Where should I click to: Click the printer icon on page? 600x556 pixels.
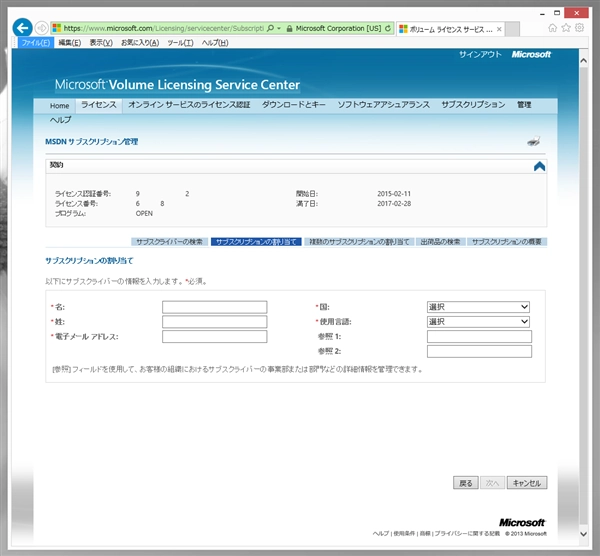click(534, 142)
